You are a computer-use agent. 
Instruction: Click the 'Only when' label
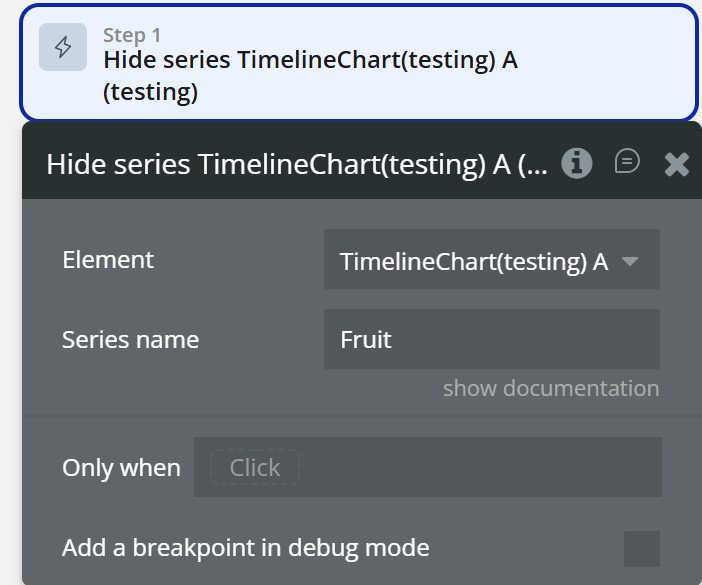[121, 468]
